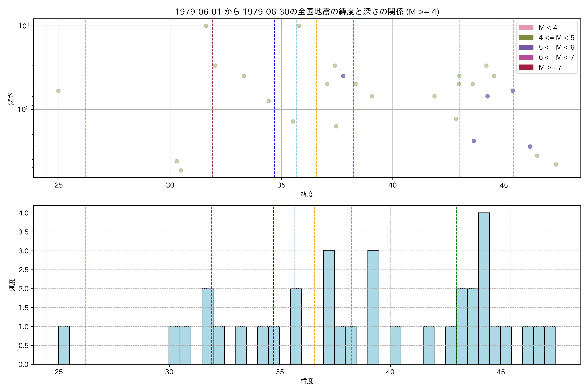Viewport: 588px width, 392px height.
Task: Click the magenta 6 <= M < 7 swatch
Action: click(526, 57)
